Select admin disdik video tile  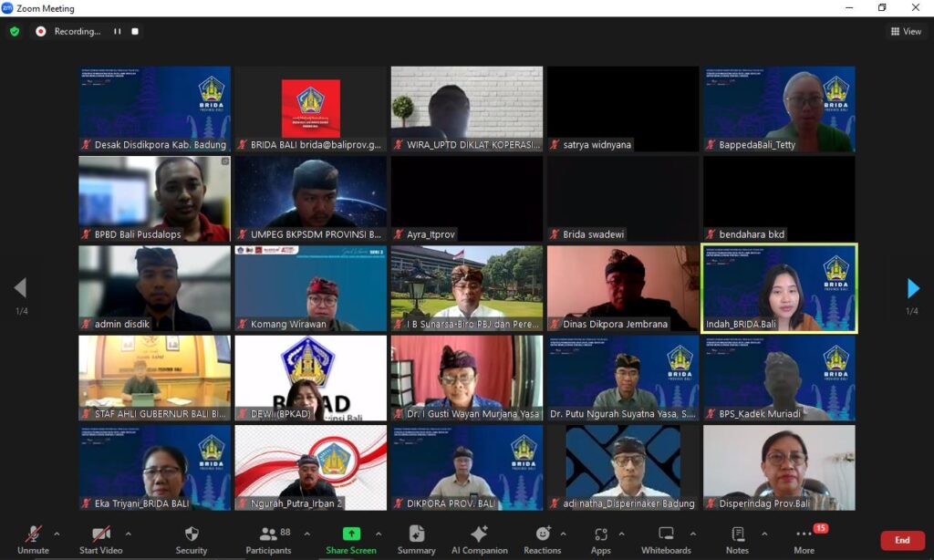point(155,288)
